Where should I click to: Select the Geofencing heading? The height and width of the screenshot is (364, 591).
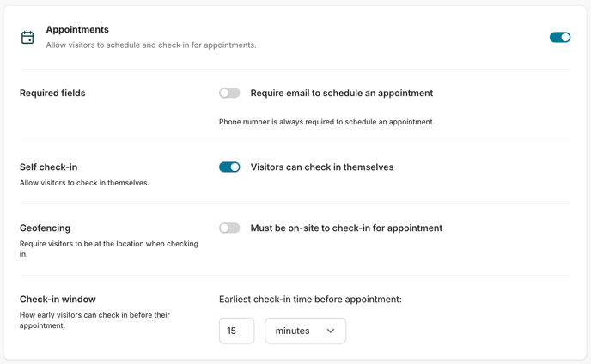45,228
